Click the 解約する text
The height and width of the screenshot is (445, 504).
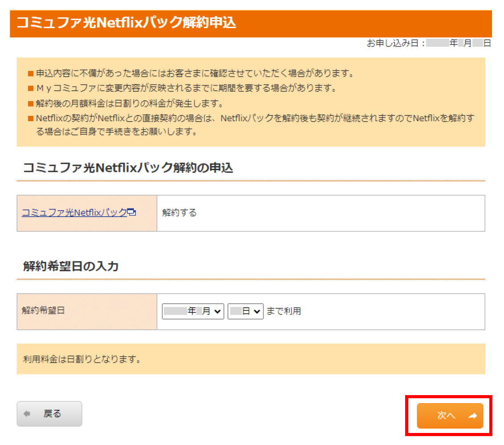pyautogui.click(x=179, y=212)
